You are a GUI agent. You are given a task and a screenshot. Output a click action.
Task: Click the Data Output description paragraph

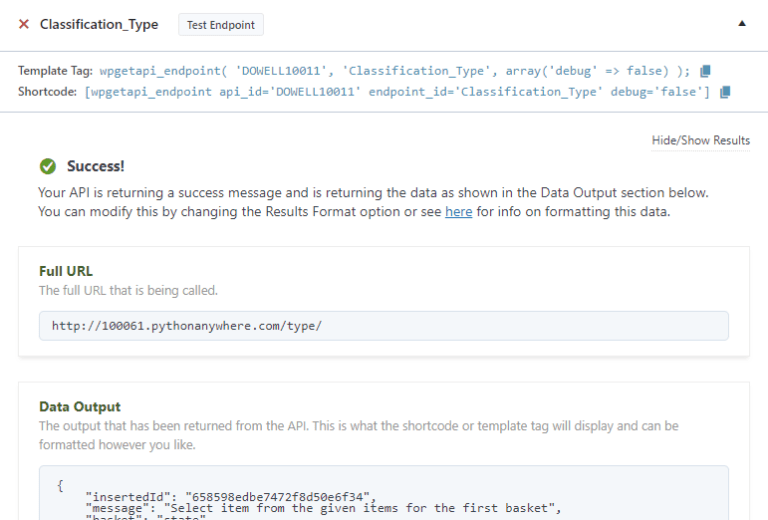359,435
